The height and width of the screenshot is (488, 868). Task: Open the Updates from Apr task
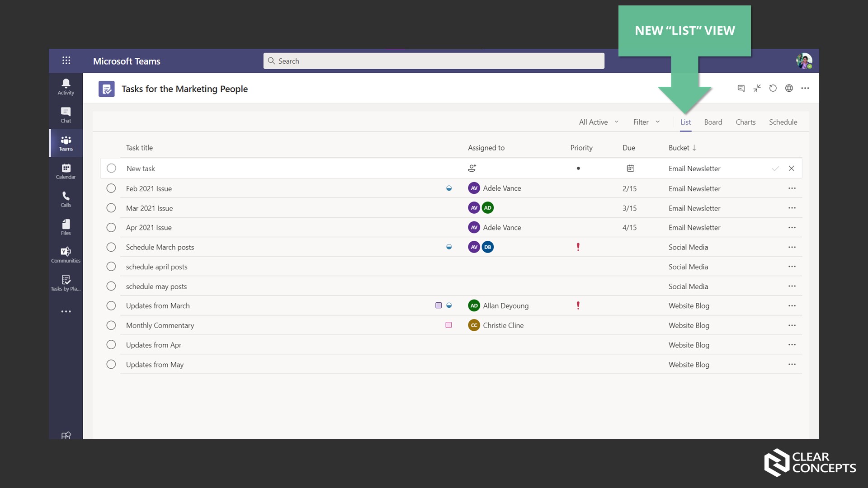(154, 345)
